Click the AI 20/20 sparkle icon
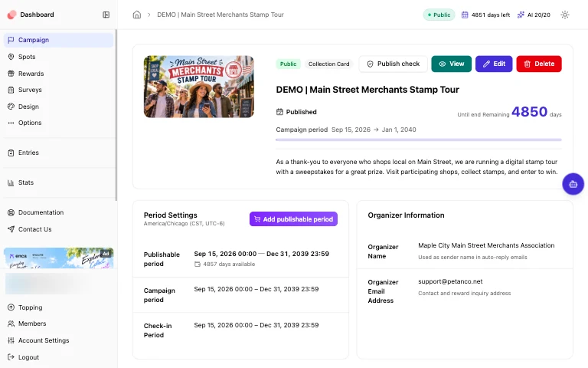Image resolution: width=588 pixels, height=368 pixels. (521, 15)
